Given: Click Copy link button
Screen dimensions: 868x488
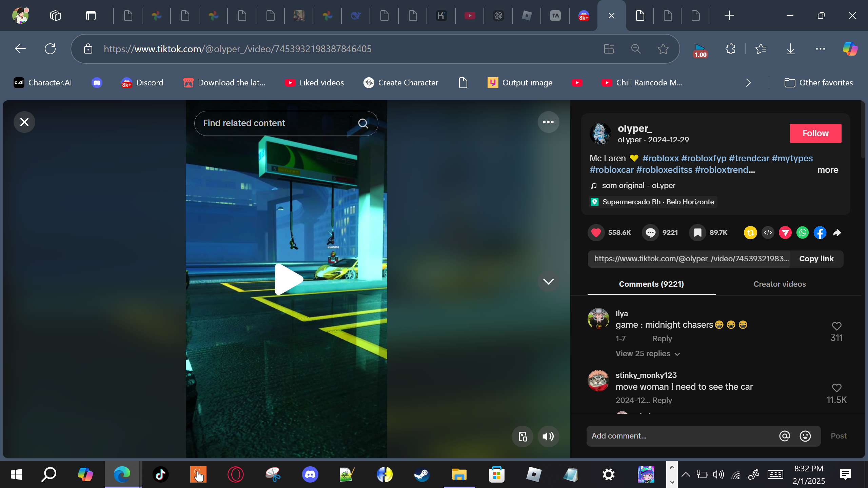Looking at the screenshot, I should [816, 259].
